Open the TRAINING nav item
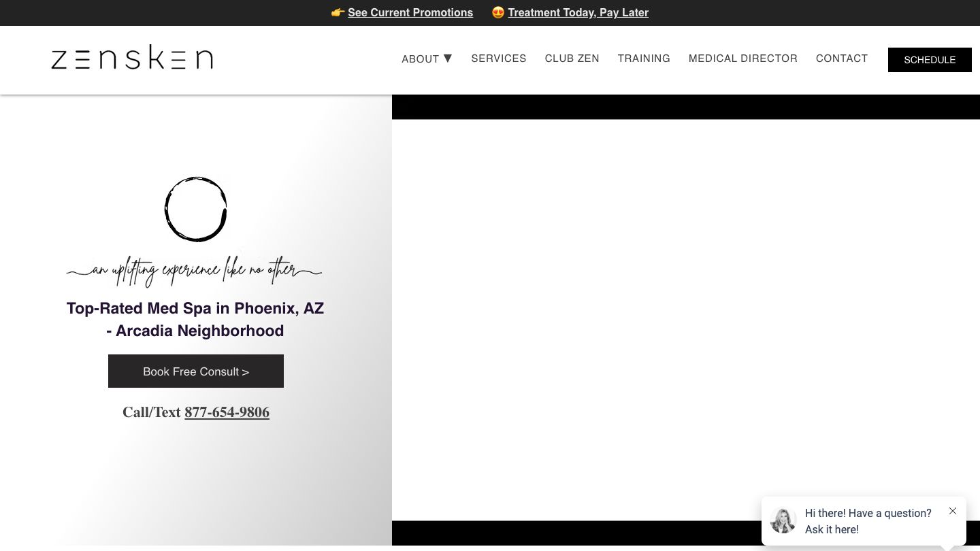The width and height of the screenshot is (980, 551). pyautogui.click(x=644, y=59)
